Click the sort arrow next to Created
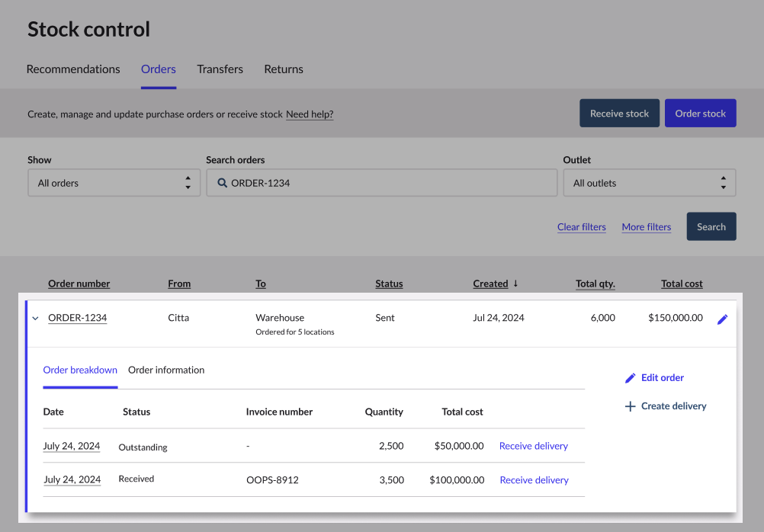Viewport: 764px width, 532px height. click(x=515, y=284)
